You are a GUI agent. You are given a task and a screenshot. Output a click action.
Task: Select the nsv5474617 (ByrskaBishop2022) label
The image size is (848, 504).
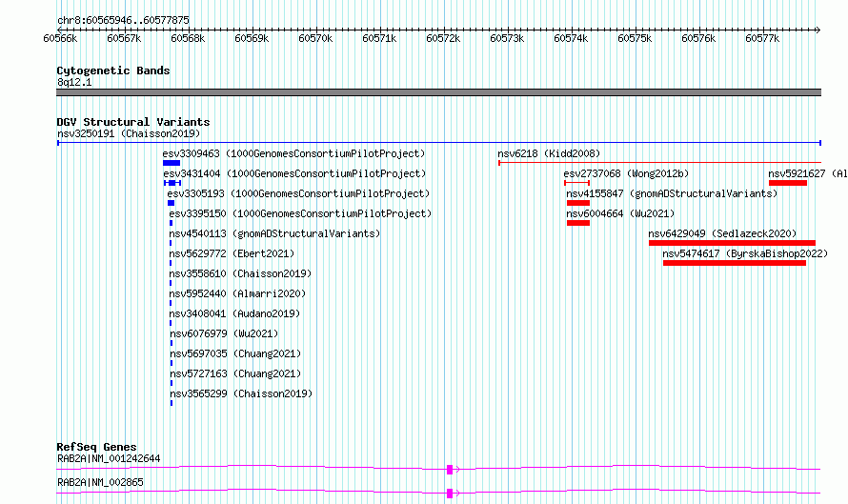(x=745, y=253)
